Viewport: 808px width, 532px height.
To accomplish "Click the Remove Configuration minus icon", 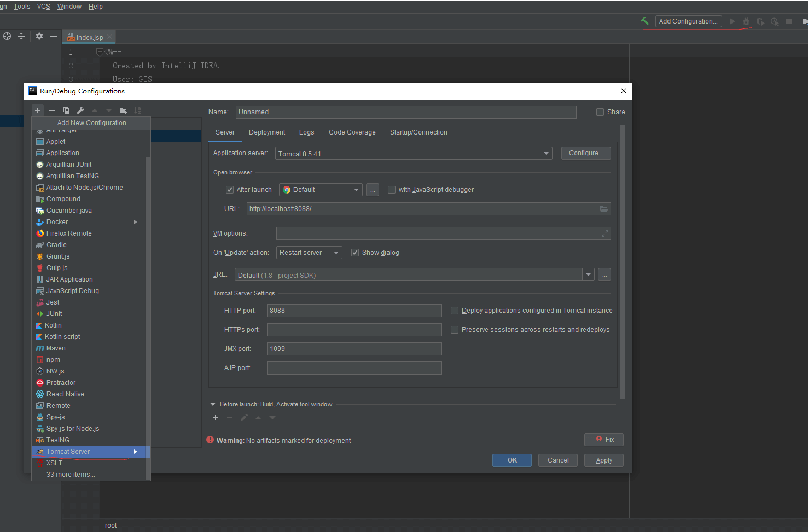I will click(x=52, y=110).
